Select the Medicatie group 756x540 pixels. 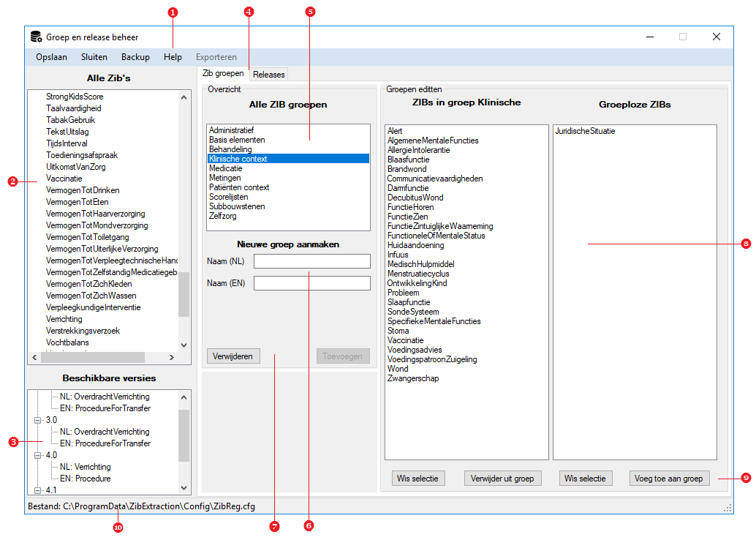point(288,168)
